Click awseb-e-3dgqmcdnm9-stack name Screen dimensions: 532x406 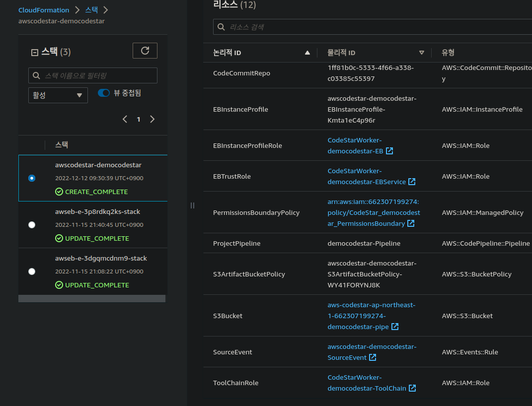[x=101, y=258]
